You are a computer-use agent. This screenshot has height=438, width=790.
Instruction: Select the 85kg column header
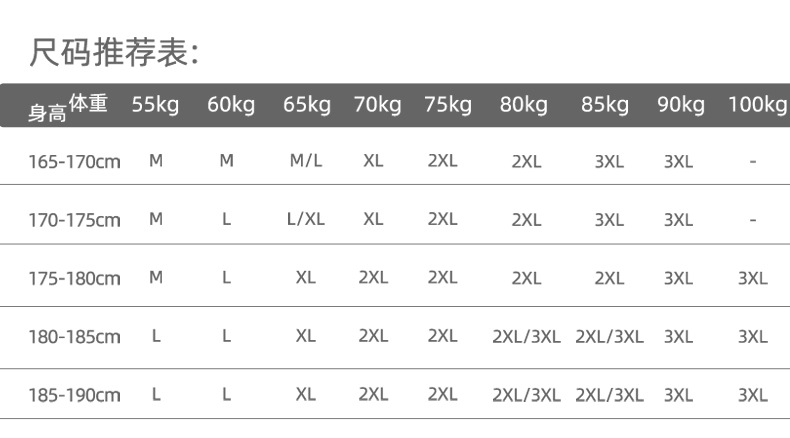coord(605,105)
